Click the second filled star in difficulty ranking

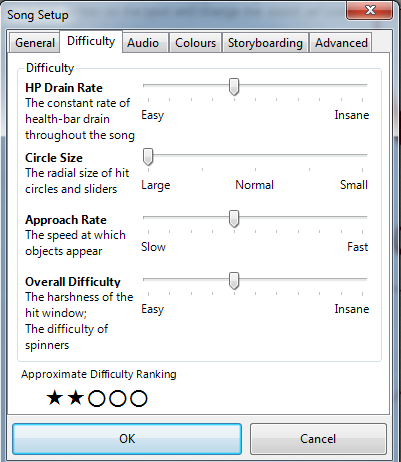click(x=76, y=398)
